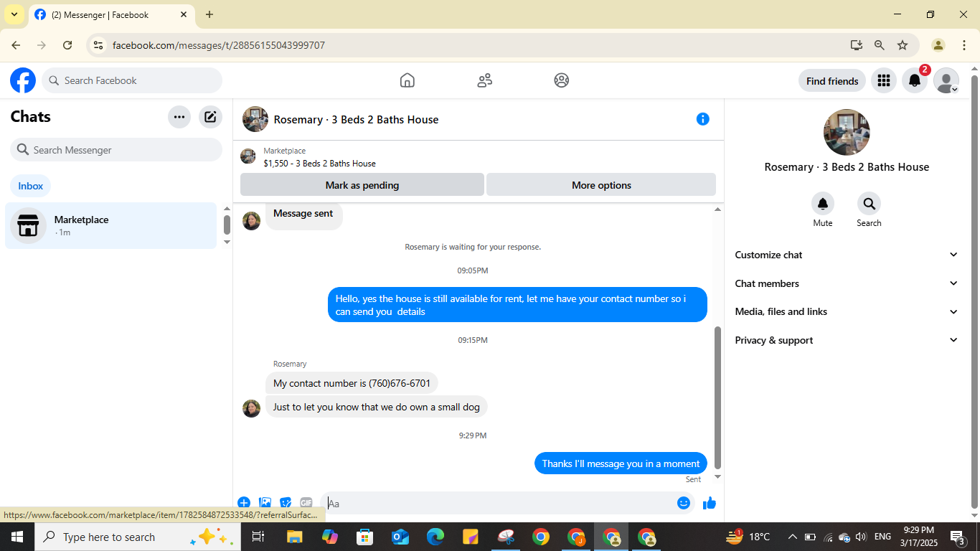Image resolution: width=980 pixels, height=551 pixels.
Task: Choose a GIF using the GIF icon
Action: 306,503
